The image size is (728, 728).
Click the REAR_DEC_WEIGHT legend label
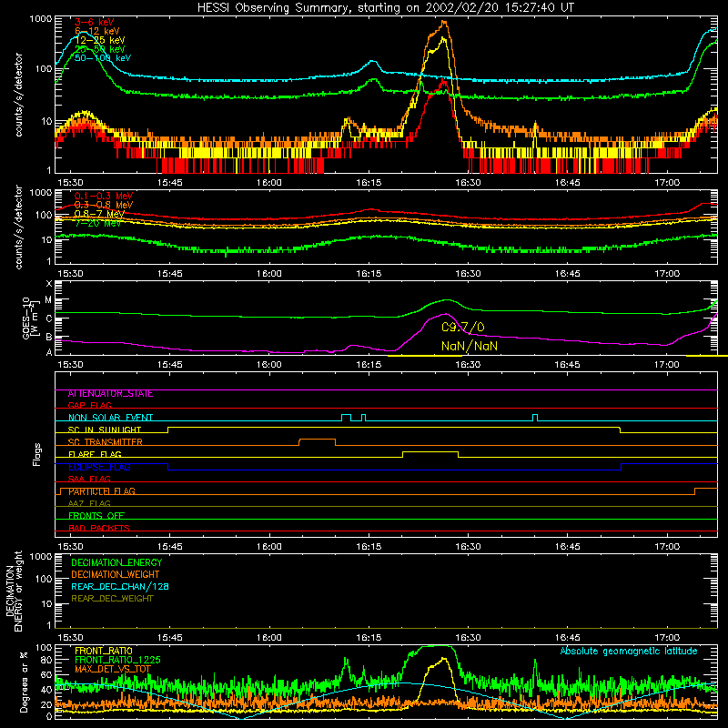pos(112,599)
